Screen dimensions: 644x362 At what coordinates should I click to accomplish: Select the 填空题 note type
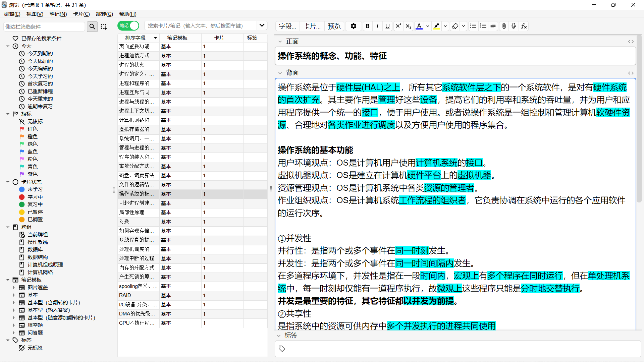pos(35,325)
